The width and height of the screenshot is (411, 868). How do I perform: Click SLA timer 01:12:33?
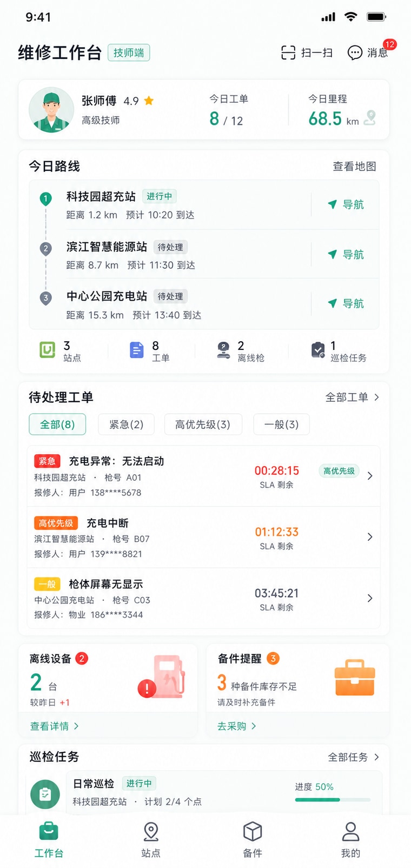[x=276, y=532]
